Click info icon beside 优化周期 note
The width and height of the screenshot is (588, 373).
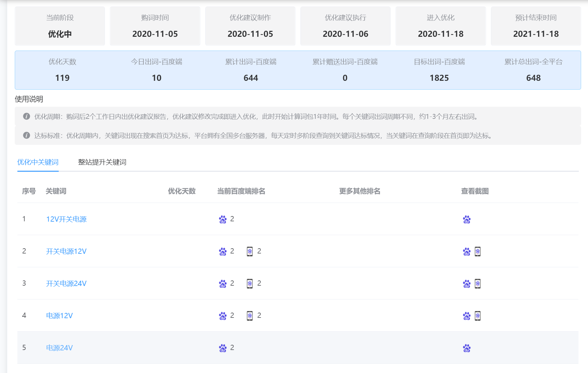coord(27,117)
